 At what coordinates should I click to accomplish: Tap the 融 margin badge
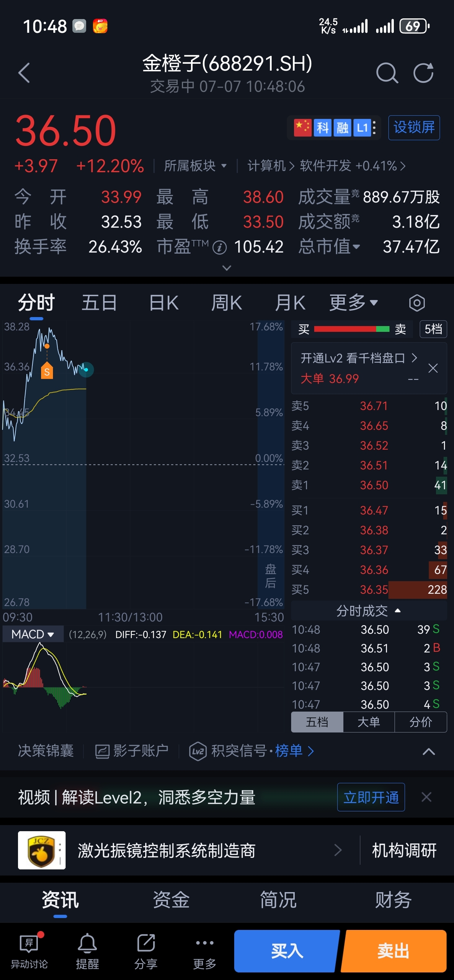343,128
